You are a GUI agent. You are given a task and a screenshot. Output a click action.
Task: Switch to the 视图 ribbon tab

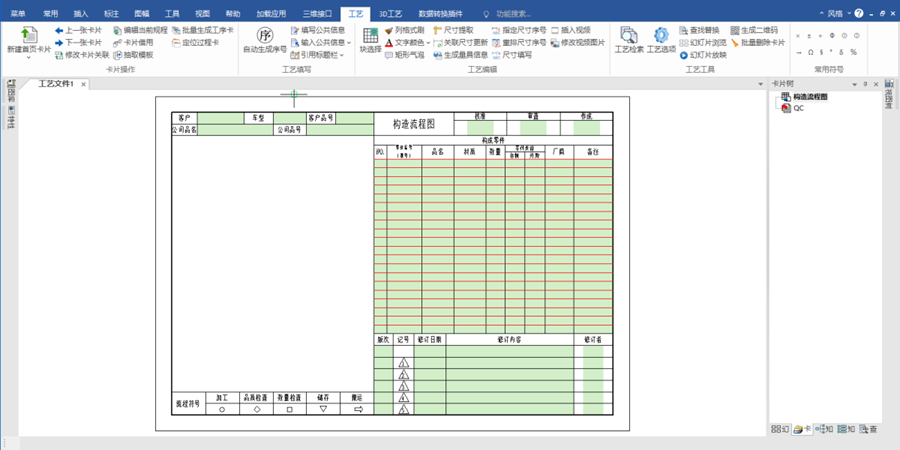(x=203, y=13)
